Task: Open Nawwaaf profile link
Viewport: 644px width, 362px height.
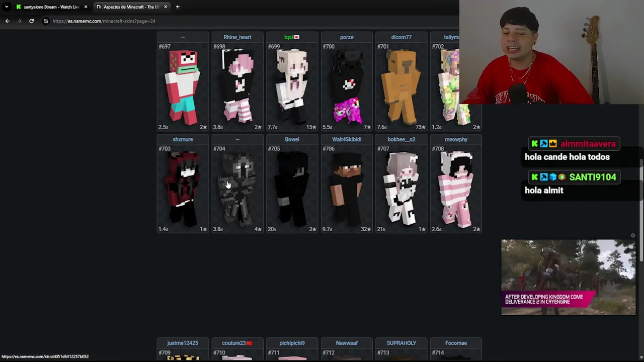Action: pyautogui.click(x=347, y=343)
